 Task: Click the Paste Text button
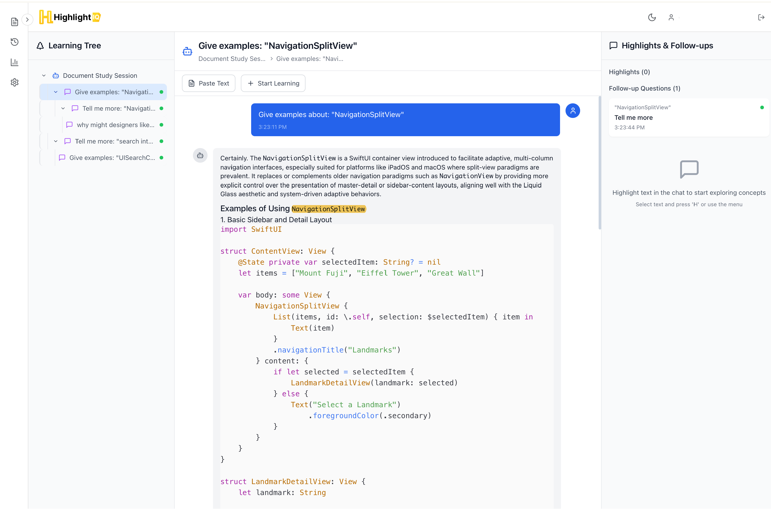coord(208,83)
